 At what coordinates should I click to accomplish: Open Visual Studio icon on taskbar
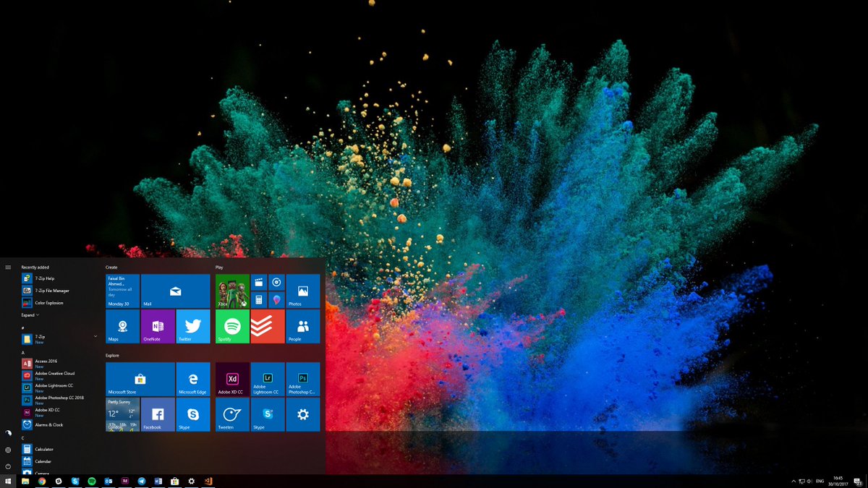tap(208, 481)
